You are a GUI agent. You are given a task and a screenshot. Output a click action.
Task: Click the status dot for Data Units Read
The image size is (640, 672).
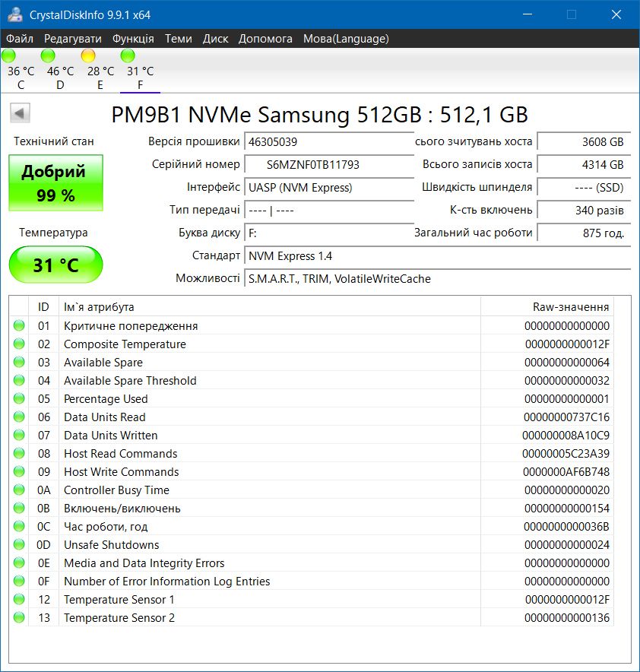point(19,417)
